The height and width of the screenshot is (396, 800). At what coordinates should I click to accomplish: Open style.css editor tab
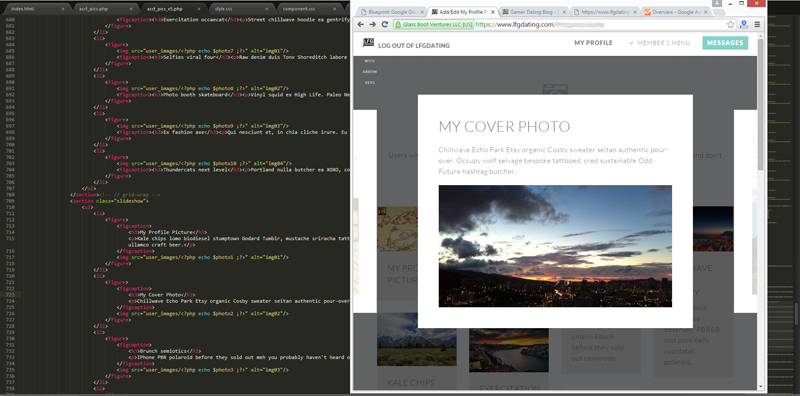coord(241,9)
